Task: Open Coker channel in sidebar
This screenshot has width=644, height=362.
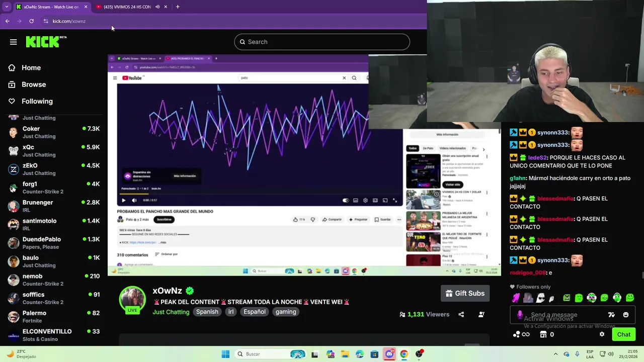Action: tap(54, 132)
